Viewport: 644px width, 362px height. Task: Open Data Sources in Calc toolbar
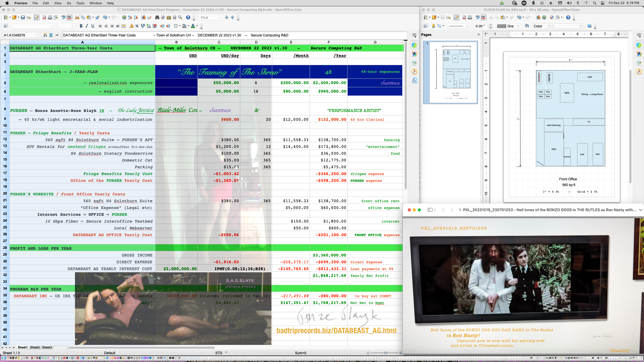[x=175, y=17]
